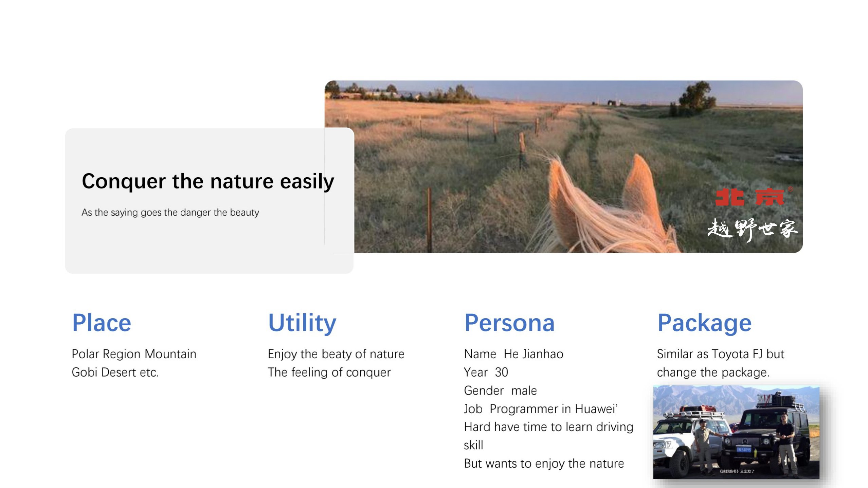Click 'Job Programmer in Huawei' line
Screen dimensions: 868x488
pyautogui.click(x=541, y=409)
